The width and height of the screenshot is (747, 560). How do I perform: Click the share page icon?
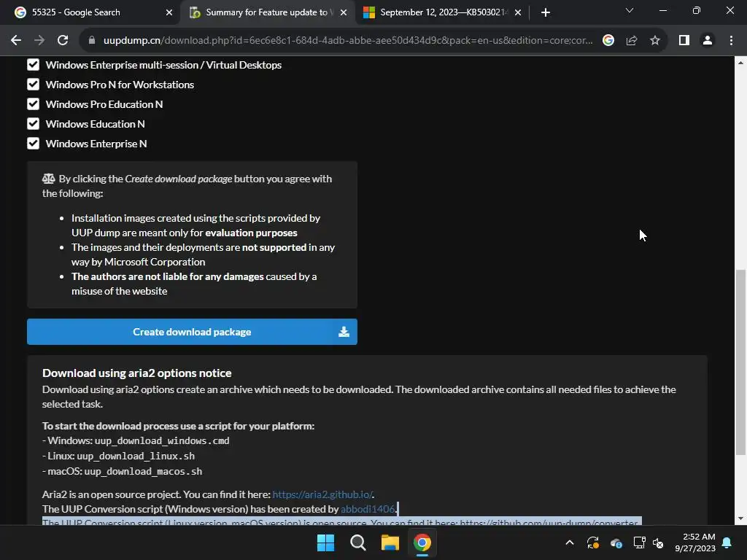click(632, 41)
